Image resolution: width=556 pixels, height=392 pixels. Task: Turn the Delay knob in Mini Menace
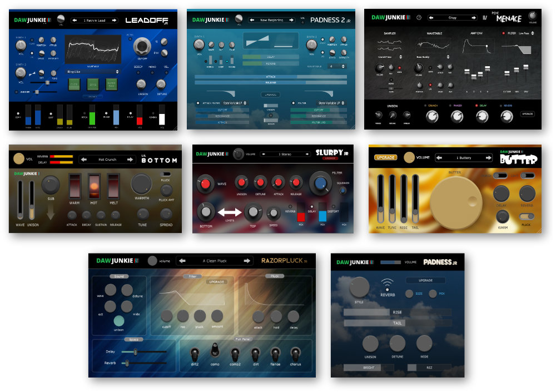(x=482, y=116)
